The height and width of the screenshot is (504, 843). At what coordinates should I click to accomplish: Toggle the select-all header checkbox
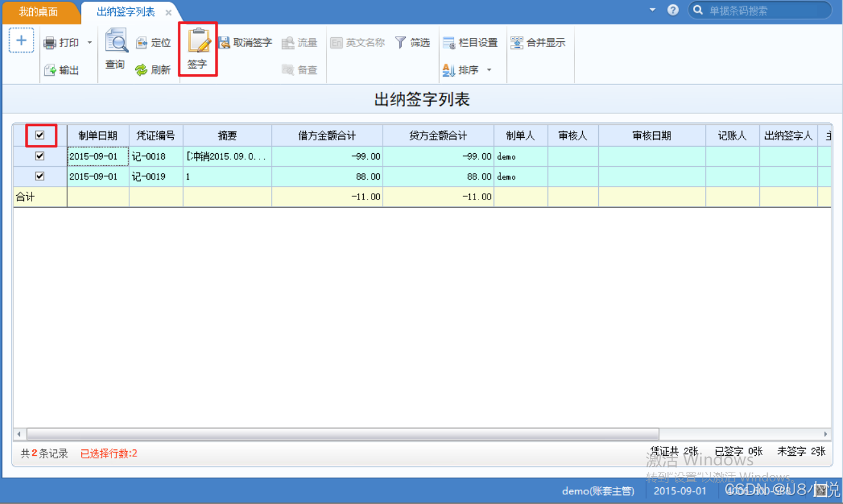(x=40, y=135)
